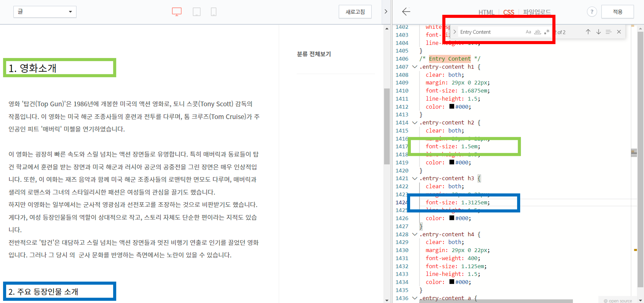Click the back arrow in editor header
This screenshot has width=644, height=303.
(x=406, y=12)
